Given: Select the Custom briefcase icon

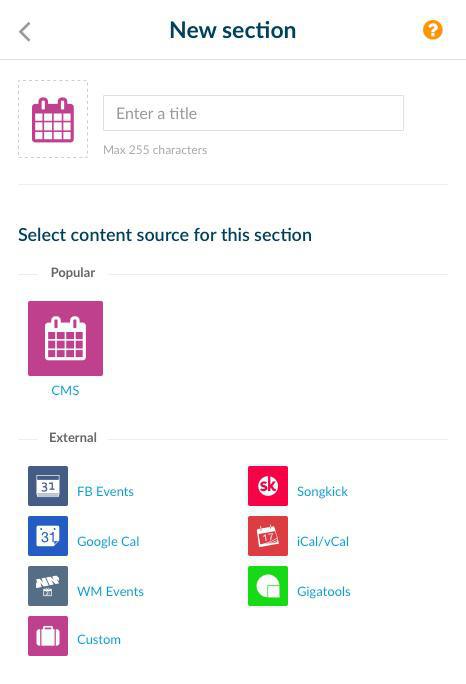Looking at the screenshot, I should pos(48,636).
